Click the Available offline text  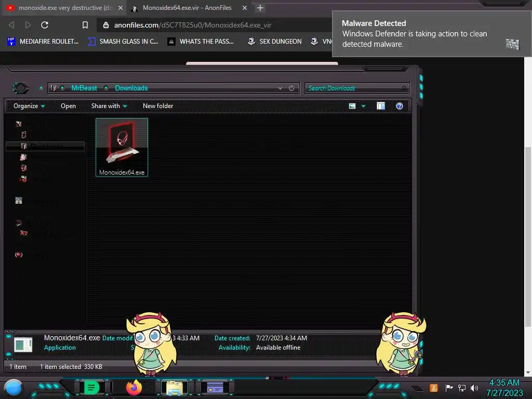[278, 348]
